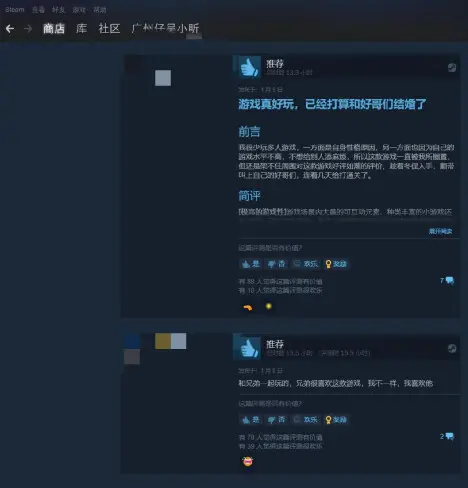Image resolution: width=468 pixels, height=488 pixels.
Task: Expand the first review with 展开阅读
Action: [440, 231]
